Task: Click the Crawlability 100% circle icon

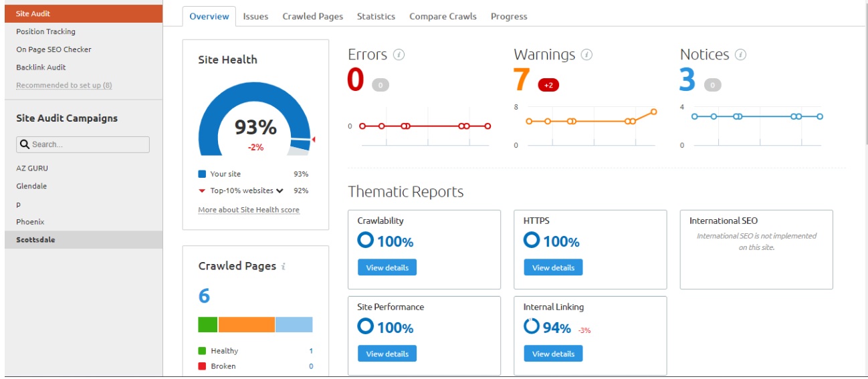Action: click(366, 240)
